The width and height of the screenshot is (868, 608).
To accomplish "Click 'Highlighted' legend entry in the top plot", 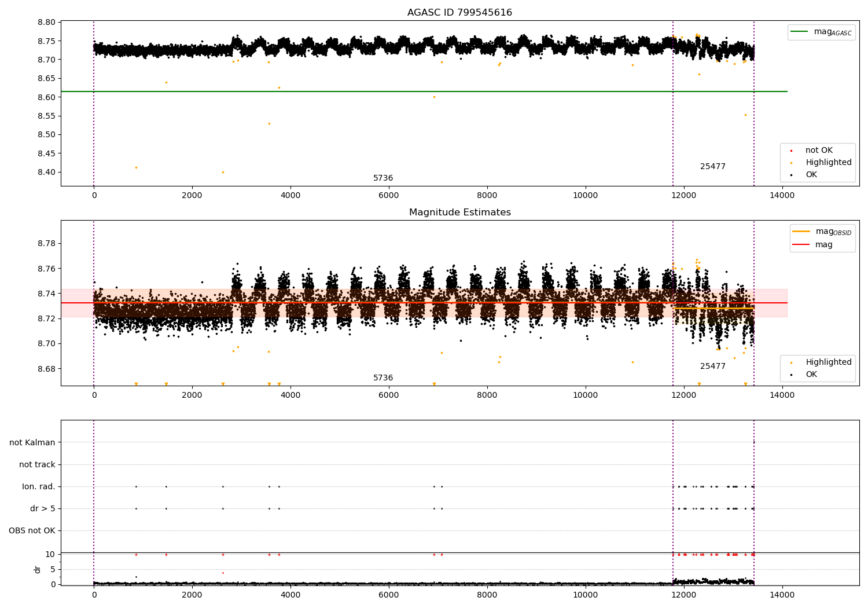I will [x=828, y=163].
